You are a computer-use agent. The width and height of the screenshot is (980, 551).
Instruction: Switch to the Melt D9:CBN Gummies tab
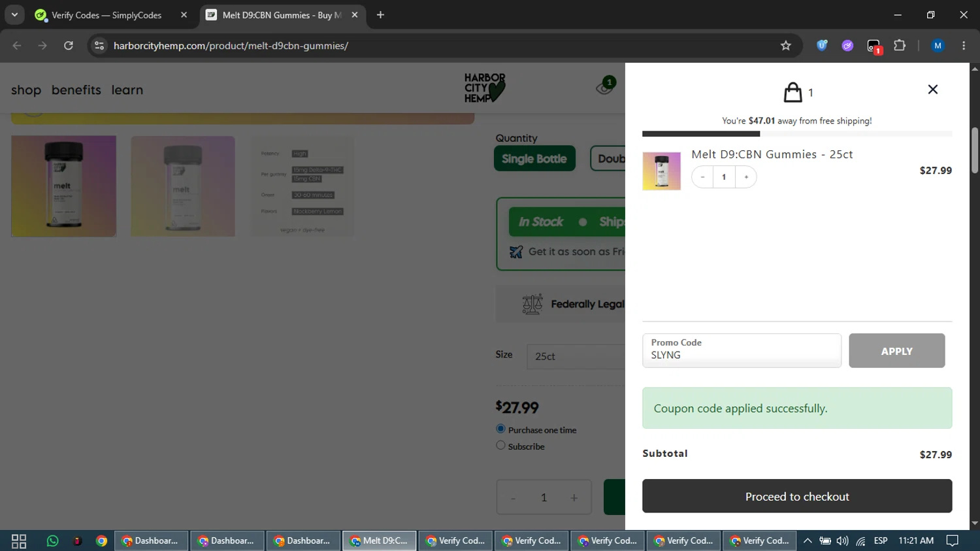282,15
